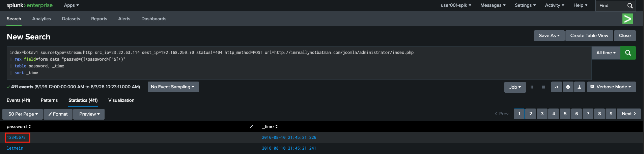Click into the search query editor
Image resolution: width=644 pixels, height=154 pixels.
299,63
